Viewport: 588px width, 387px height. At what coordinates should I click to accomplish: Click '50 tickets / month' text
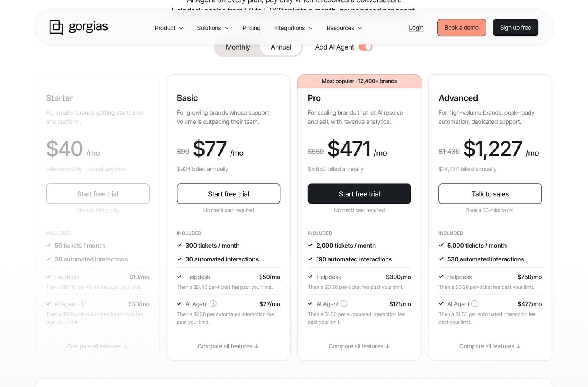point(80,246)
